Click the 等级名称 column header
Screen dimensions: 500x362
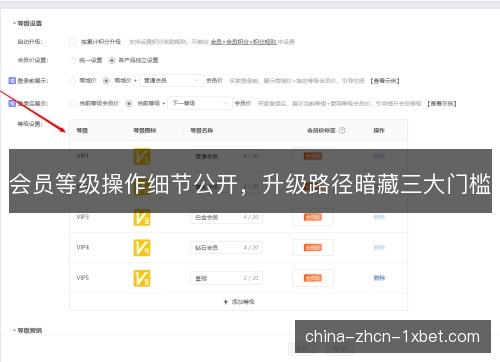(202, 130)
